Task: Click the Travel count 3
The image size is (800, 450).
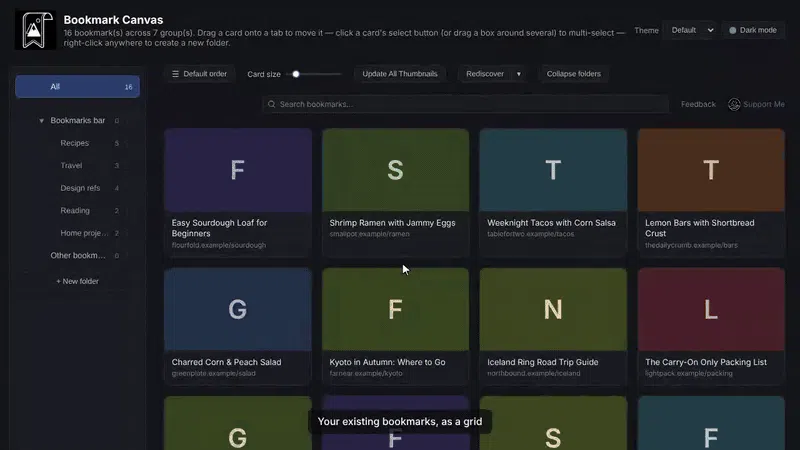Action: [x=117, y=166]
